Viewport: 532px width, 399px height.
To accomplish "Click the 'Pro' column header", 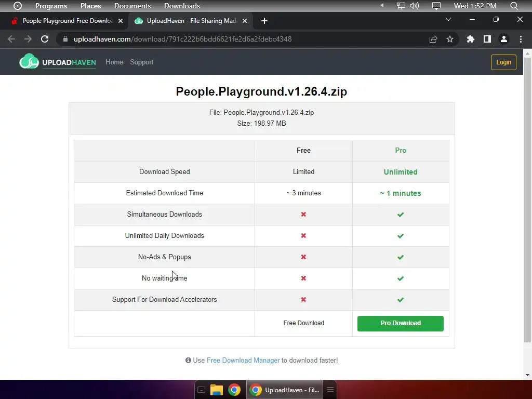I will pyautogui.click(x=401, y=150).
